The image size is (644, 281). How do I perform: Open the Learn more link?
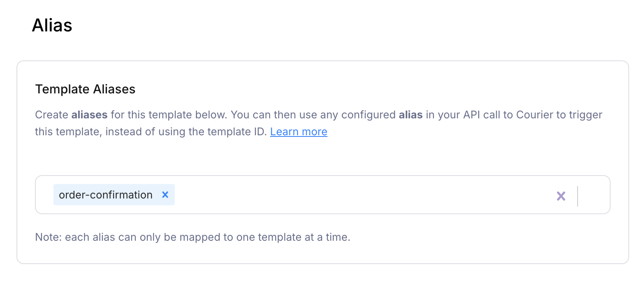(299, 132)
